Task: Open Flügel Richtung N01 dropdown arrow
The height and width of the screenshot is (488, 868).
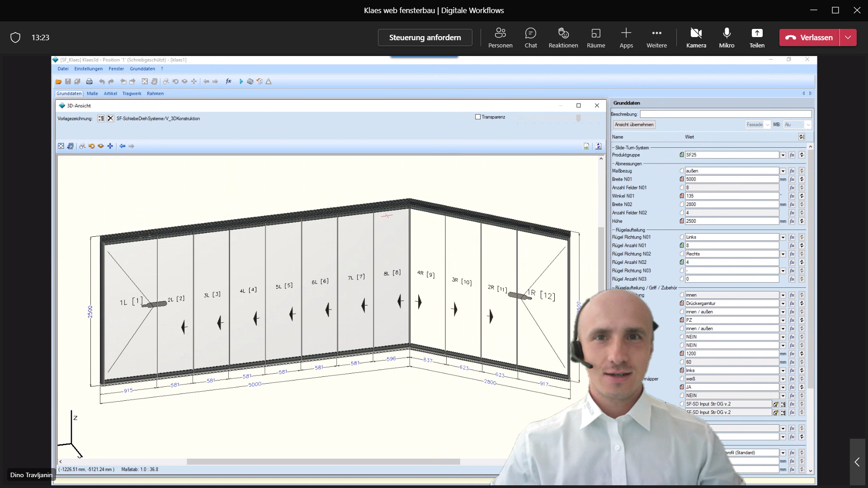Action: (783, 237)
